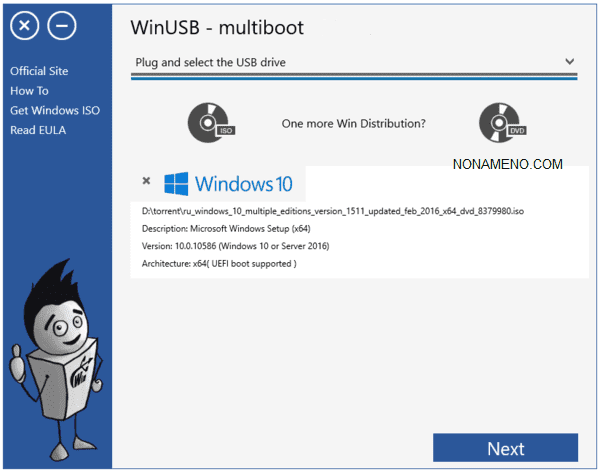Minimize using the circled minus button

pos(62,27)
